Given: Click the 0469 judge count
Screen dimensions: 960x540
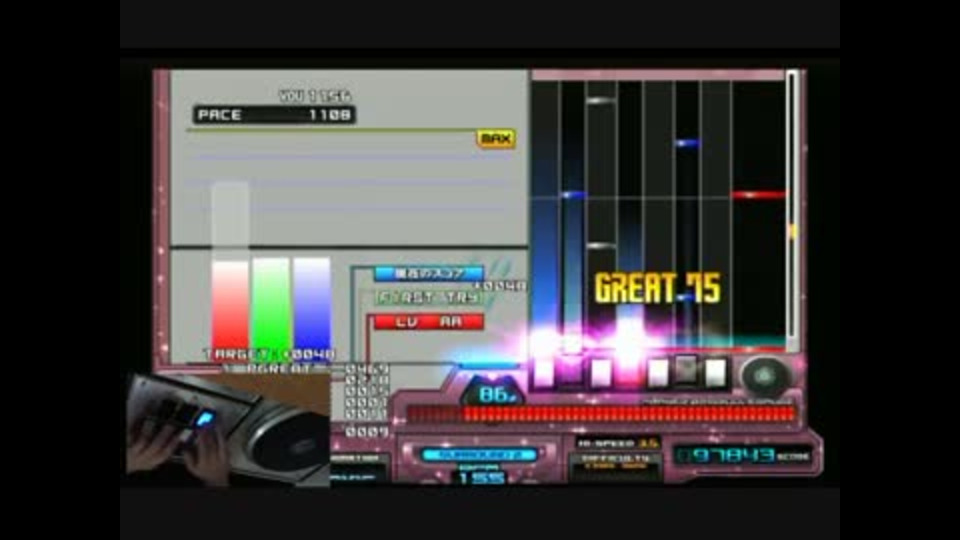Looking at the screenshot, I should [366, 369].
